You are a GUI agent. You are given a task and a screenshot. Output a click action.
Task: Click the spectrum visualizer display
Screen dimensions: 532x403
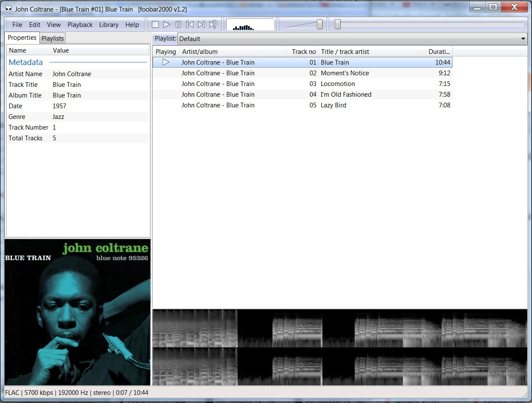pos(250,24)
